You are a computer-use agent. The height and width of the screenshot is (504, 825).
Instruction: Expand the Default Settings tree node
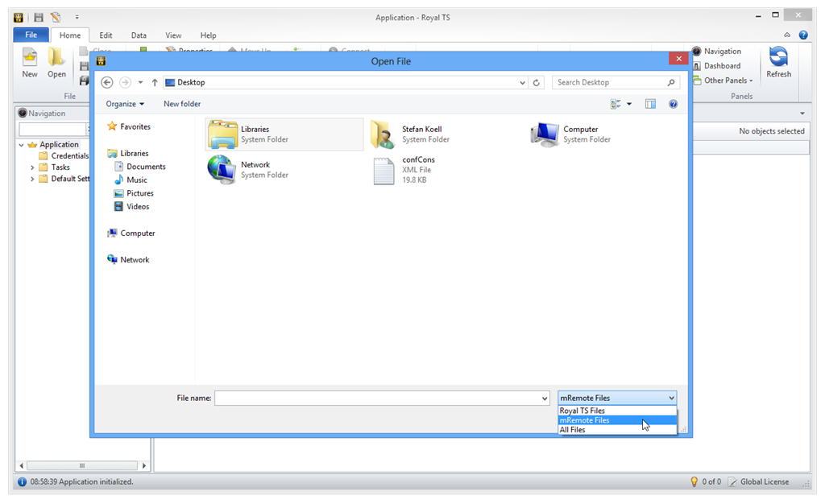coord(32,180)
